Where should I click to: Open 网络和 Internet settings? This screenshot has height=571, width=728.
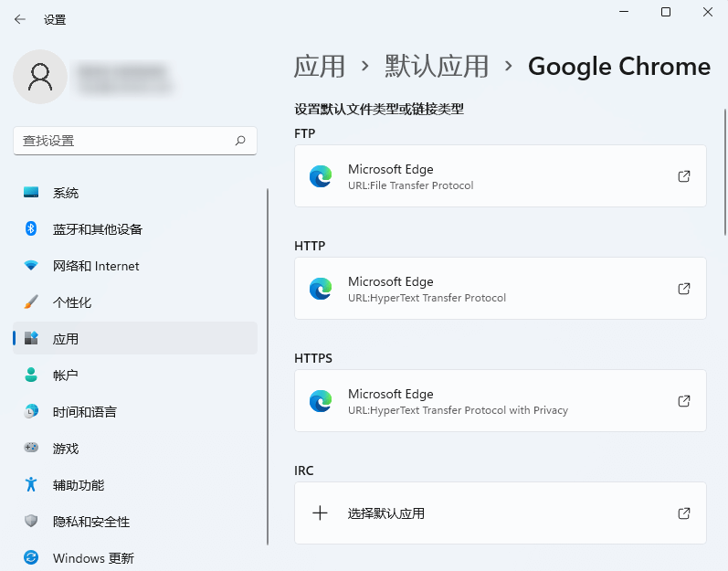pos(135,266)
